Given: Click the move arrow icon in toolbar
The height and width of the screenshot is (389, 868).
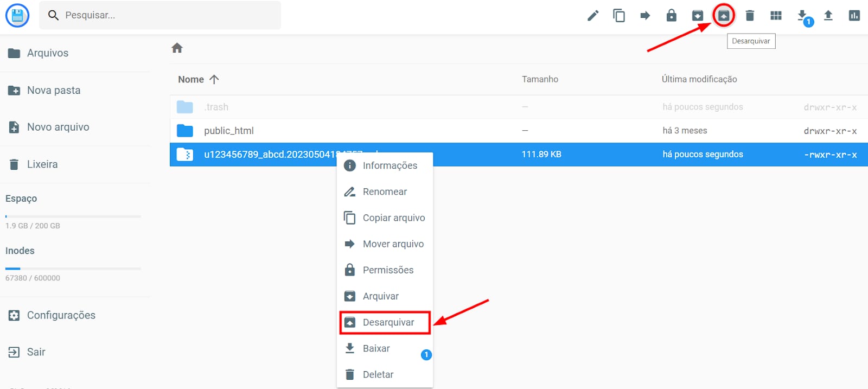Looking at the screenshot, I should (645, 16).
